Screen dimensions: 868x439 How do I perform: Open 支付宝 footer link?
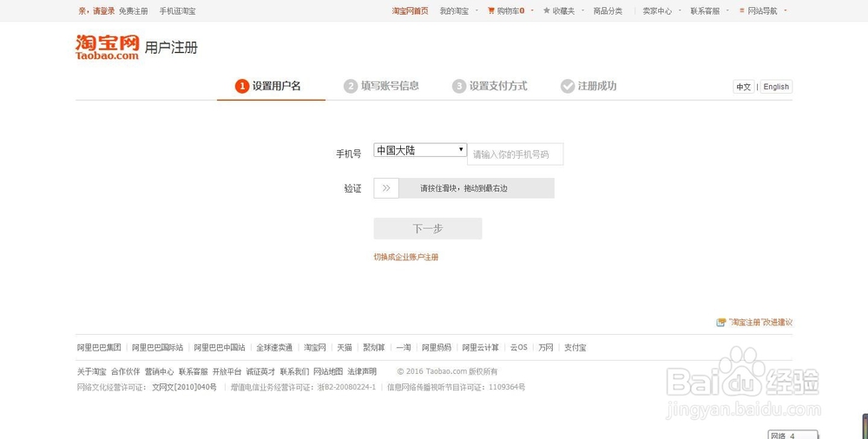coord(575,348)
